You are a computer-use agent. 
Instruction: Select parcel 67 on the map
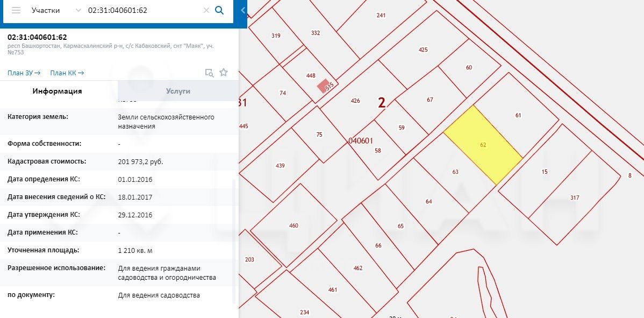[430, 100]
